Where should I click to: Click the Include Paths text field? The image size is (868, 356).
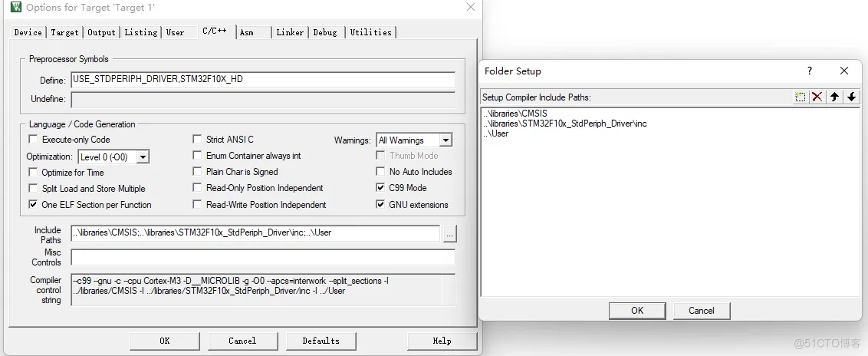[255, 234]
